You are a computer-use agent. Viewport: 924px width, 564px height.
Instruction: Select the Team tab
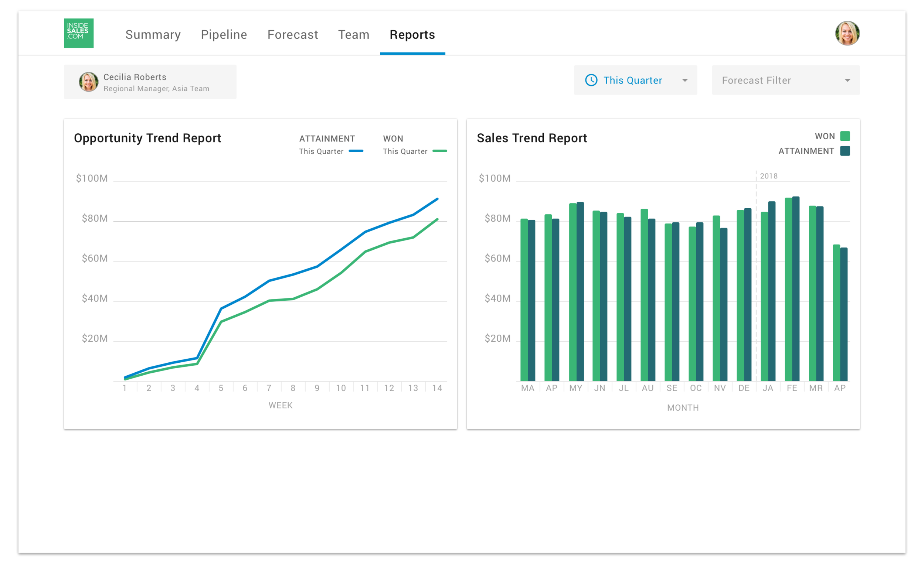[x=354, y=34]
